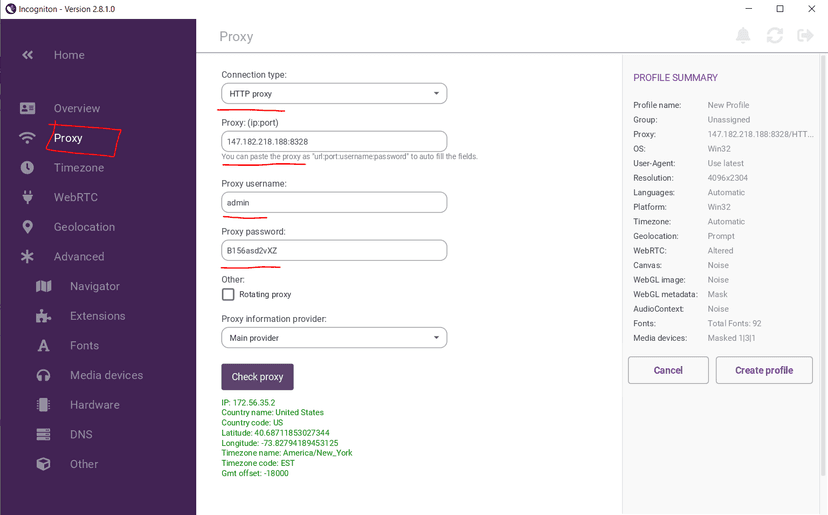This screenshot has height=515, width=828.
Task: Collapse sidebar with double-chevron icon
Action: pos(28,55)
